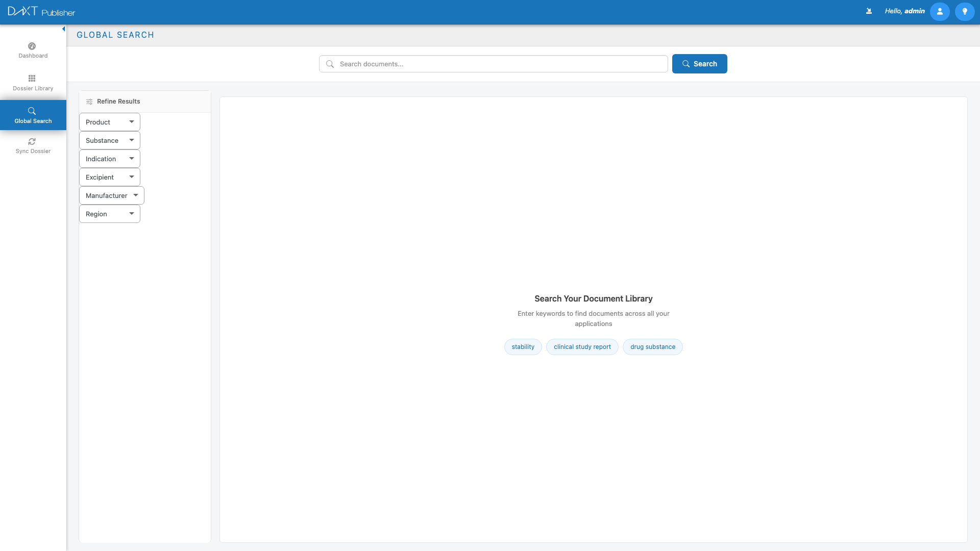Open the Substance filter dropdown

pos(109,140)
